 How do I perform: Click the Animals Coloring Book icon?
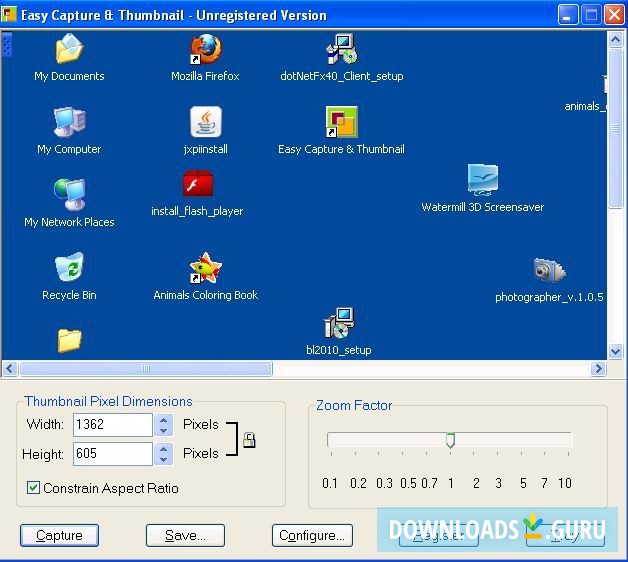coord(205,268)
